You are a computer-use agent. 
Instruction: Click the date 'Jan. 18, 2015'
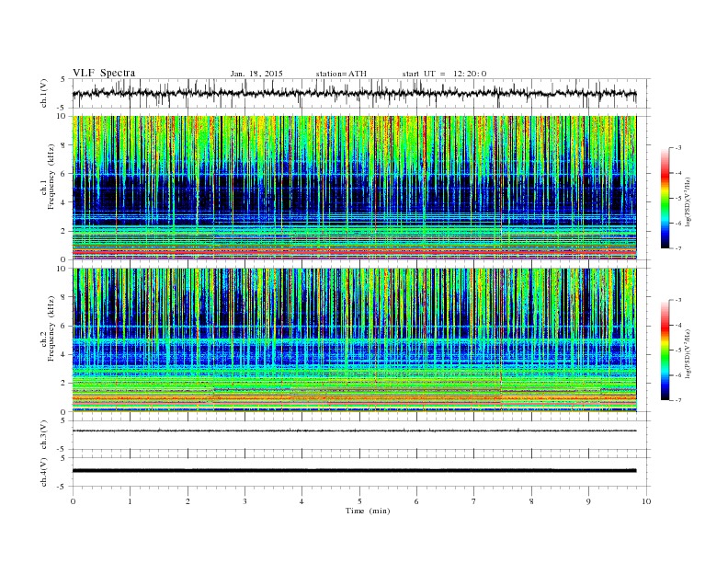tap(256, 74)
